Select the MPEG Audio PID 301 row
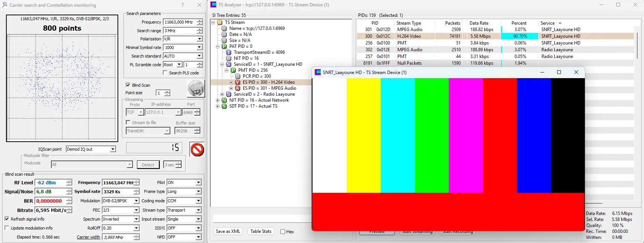Viewport: 644px width, 243px height. (410, 30)
